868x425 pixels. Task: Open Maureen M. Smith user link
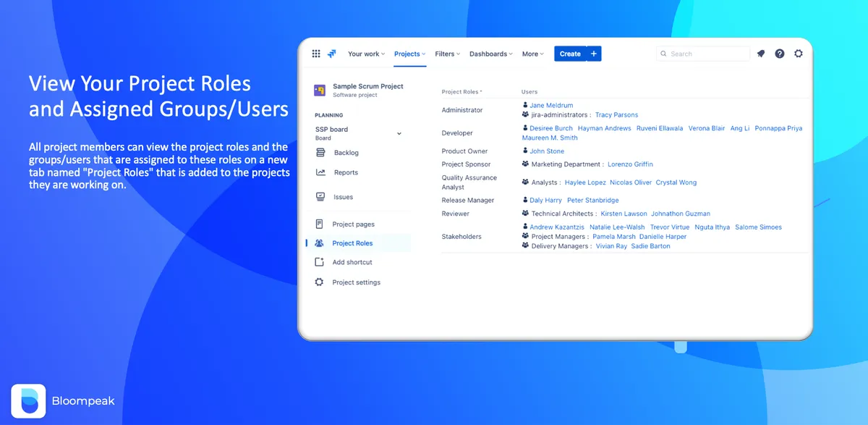[x=550, y=138]
